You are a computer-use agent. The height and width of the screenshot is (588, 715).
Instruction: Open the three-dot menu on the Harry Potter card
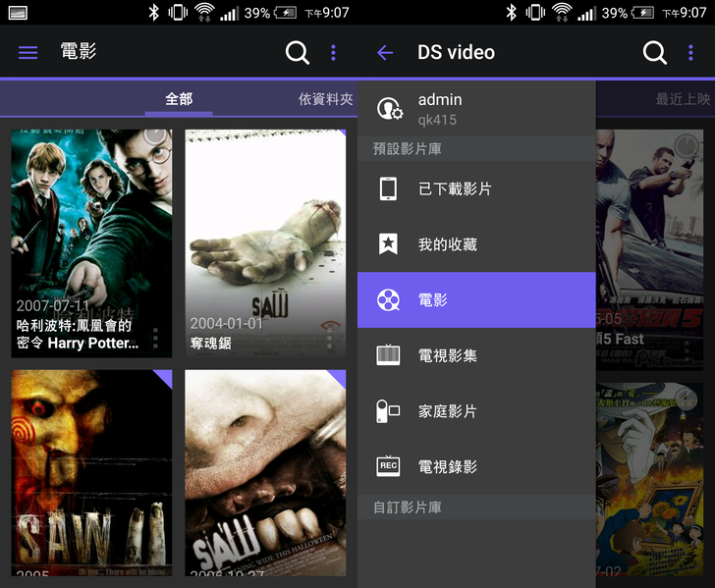(155, 339)
